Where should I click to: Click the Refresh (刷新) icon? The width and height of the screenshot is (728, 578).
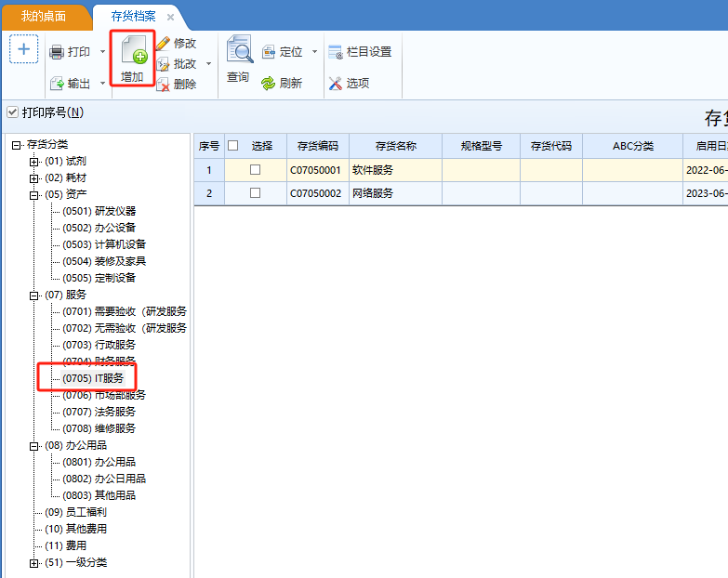tap(269, 84)
